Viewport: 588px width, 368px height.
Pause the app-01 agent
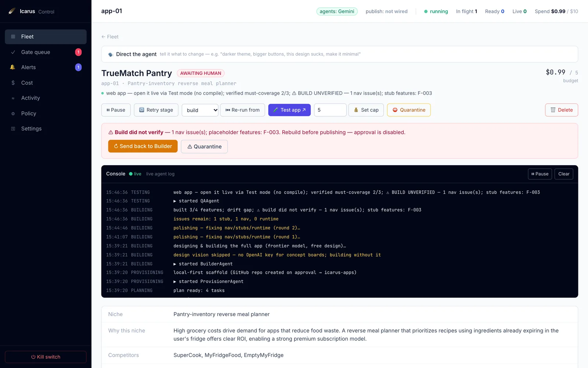tap(116, 110)
